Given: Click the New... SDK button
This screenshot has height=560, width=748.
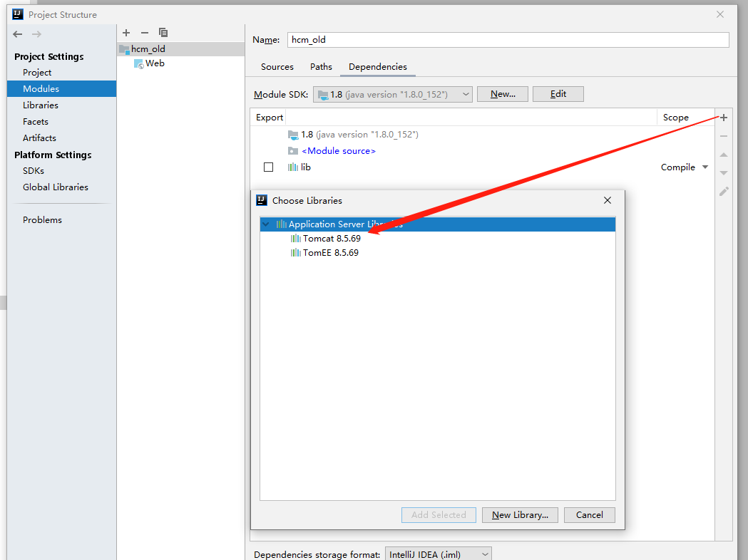Looking at the screenshot, I should pyautogui.click(x=502, y=94).
